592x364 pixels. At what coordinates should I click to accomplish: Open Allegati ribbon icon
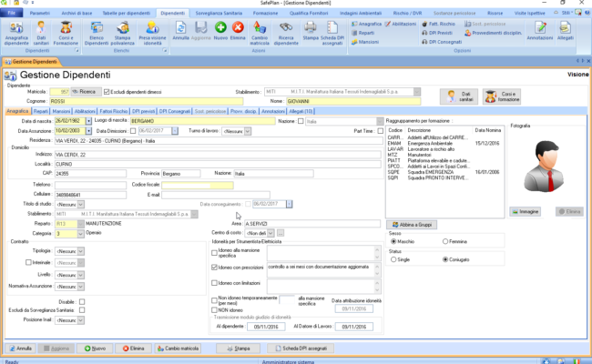click(x=566, y=31)
